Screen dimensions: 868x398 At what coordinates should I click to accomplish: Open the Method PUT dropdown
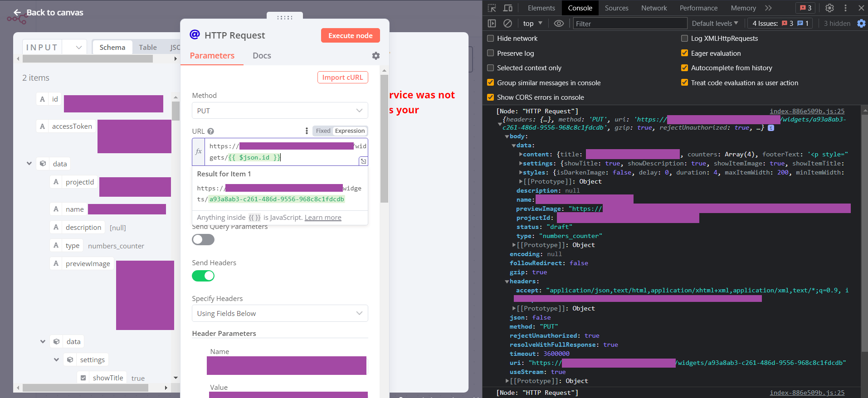pos(280,111)
